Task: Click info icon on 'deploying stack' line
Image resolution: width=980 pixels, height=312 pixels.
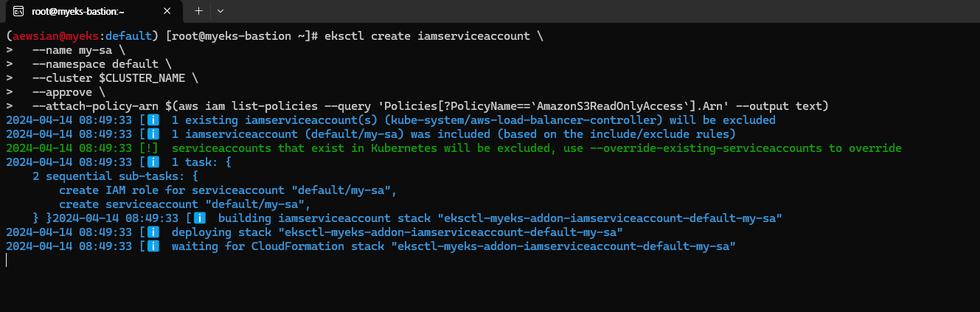Action: tap(153, 232)
